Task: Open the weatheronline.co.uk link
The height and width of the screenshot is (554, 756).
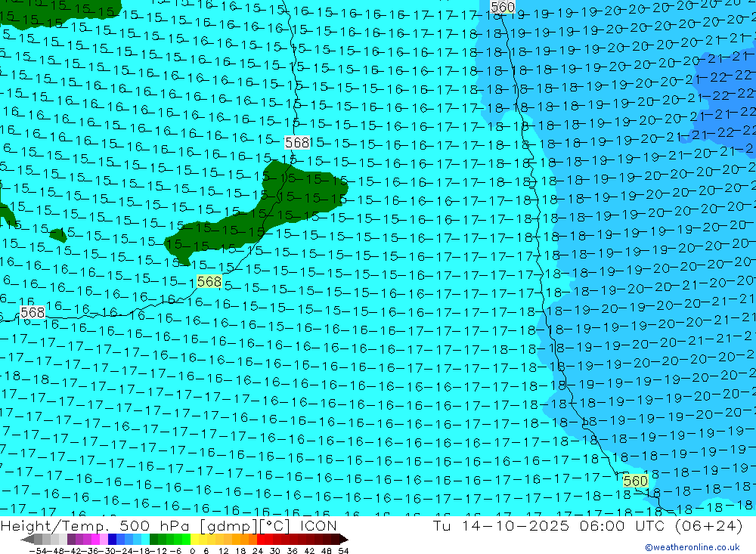Action: [x=692, y=547]
